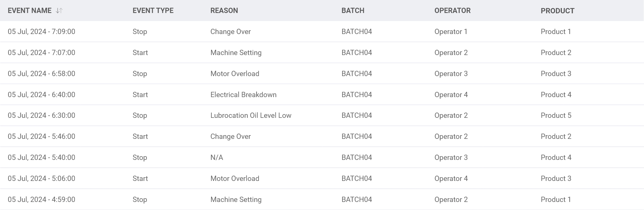
Task: Click the Lubrocation Oil Level Low cell
Action: pyautogui.click(x=251, y=115)
